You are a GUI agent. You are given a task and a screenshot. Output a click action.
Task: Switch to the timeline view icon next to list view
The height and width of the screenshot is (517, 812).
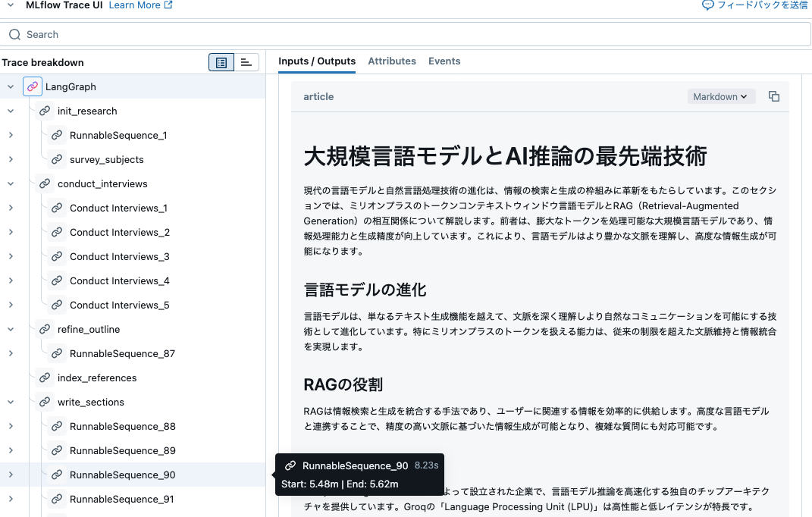point(245,62)
